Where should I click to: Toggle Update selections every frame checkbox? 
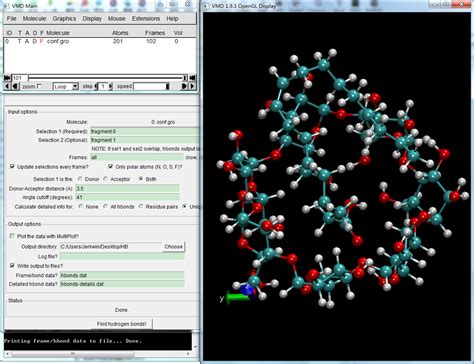12,166
